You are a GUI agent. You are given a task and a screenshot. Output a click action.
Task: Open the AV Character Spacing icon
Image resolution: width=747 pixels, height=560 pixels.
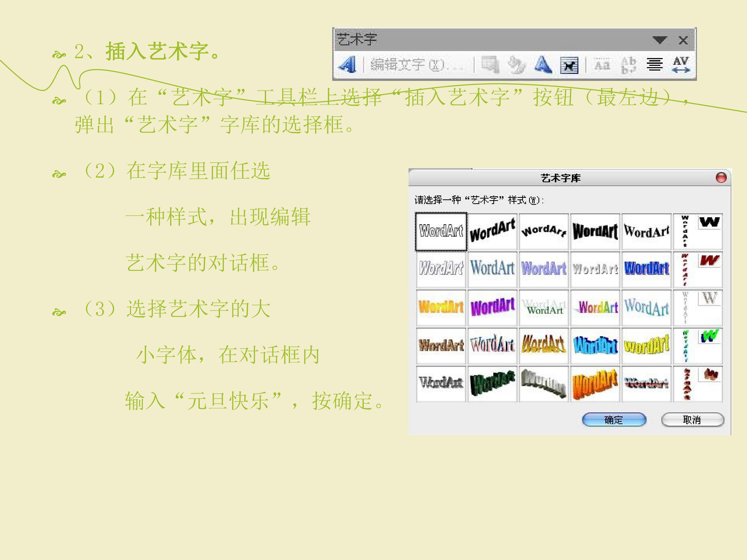click(x=681, y=65)
